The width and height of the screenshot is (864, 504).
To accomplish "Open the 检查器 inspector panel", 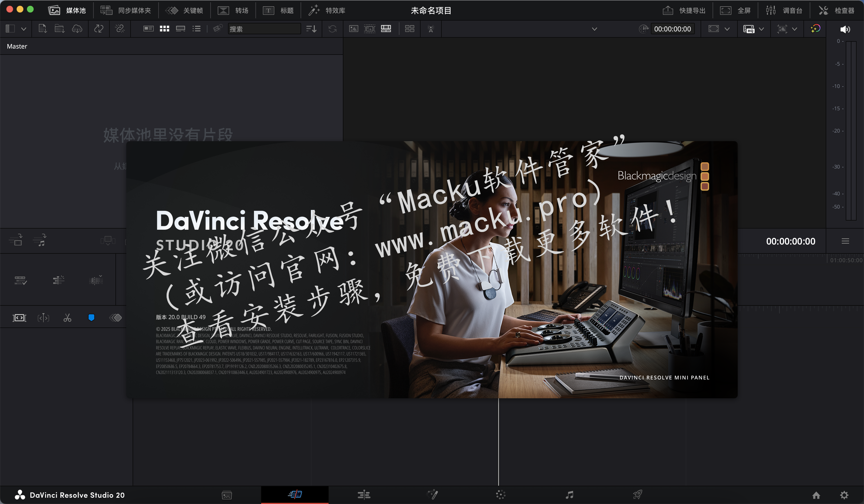I will (x=837, y=11).
